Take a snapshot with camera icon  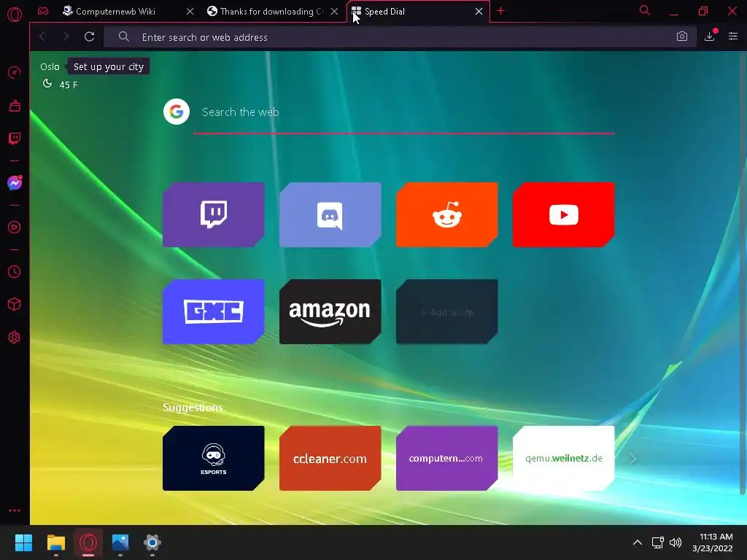point(682,36)
